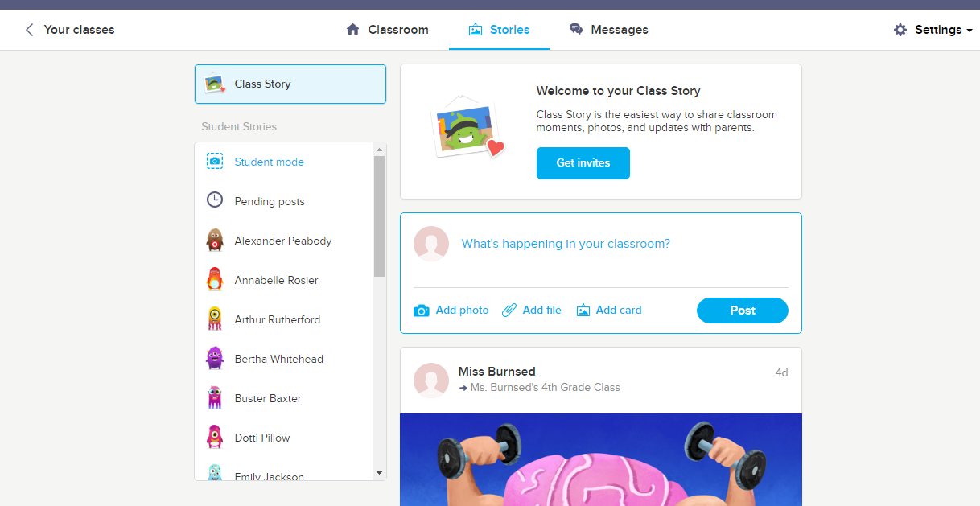The width and height of the screenshot is (980, 506).
Task: Select Arthur Rutherford name
Action: (x=278, y=319)
